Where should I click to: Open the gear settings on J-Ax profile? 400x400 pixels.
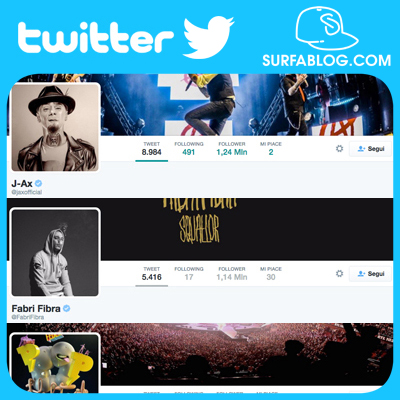pyautogui.click(x=339, y=149)
